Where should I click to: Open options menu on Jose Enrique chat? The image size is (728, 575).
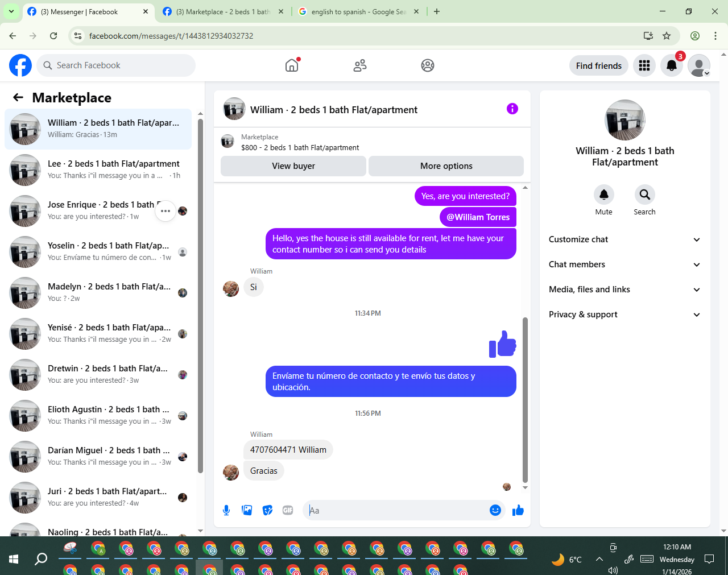coord(166,211)
